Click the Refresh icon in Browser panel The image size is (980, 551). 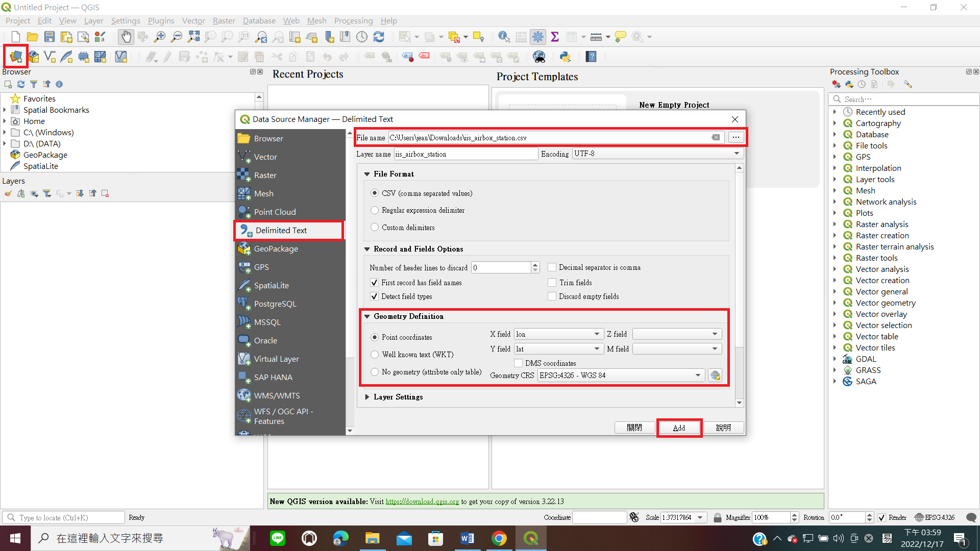coord(21,84)
